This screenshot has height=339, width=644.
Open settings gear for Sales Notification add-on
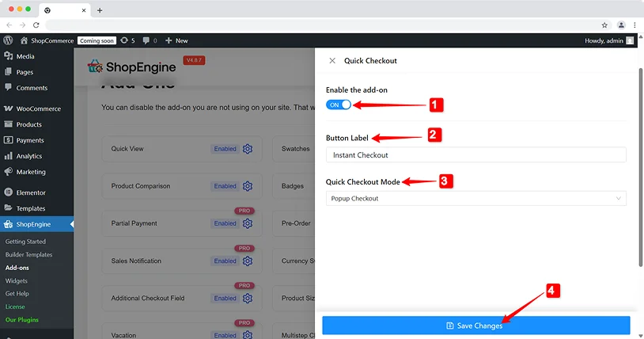point(248,261)
